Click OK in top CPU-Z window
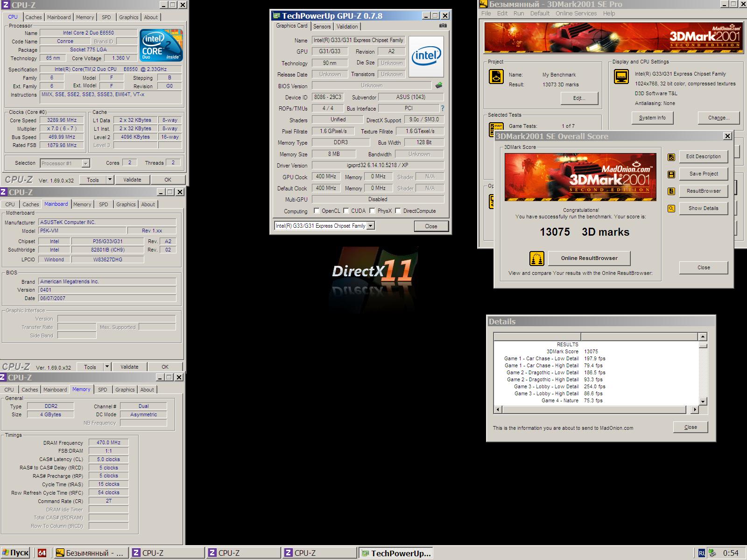 [x=168, y=180]
